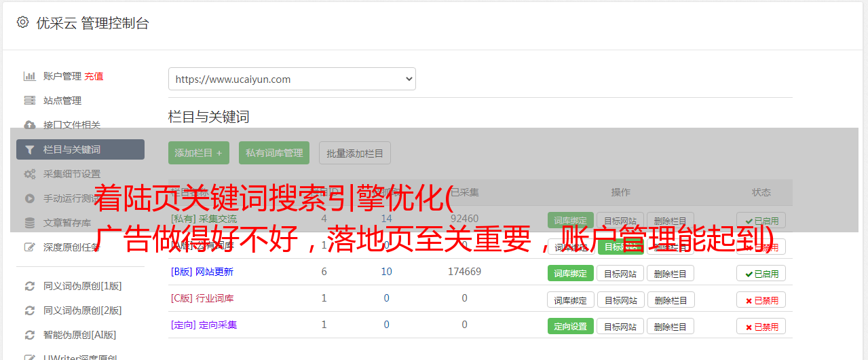Open 手动运行测试 page
868x360 pixels.
tap(72, 198)
